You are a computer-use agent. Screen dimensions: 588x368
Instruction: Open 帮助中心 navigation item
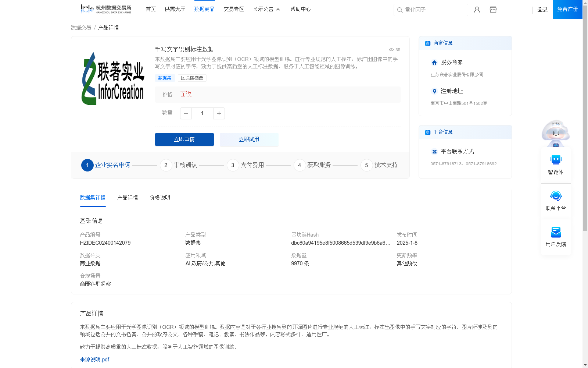click(301, 9)
